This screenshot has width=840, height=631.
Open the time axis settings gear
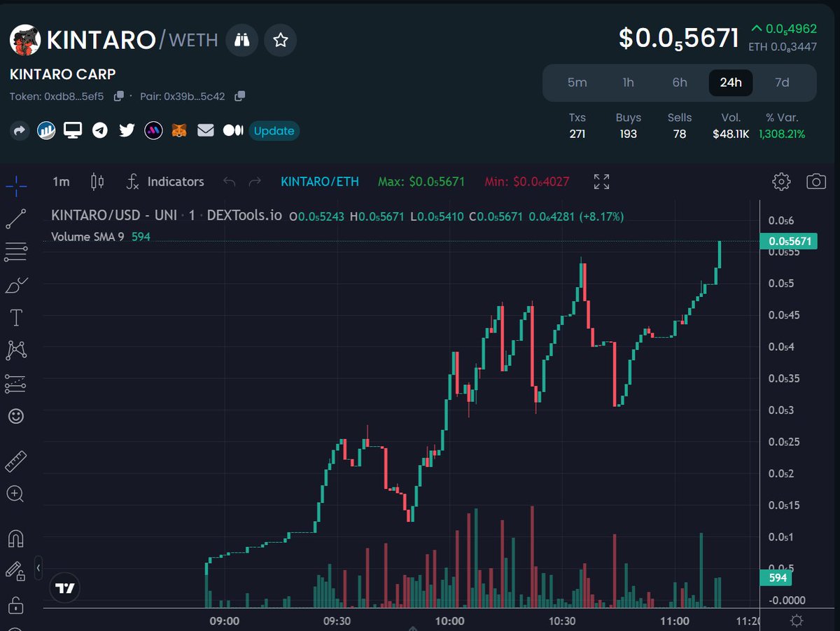[x=797, y=620]
